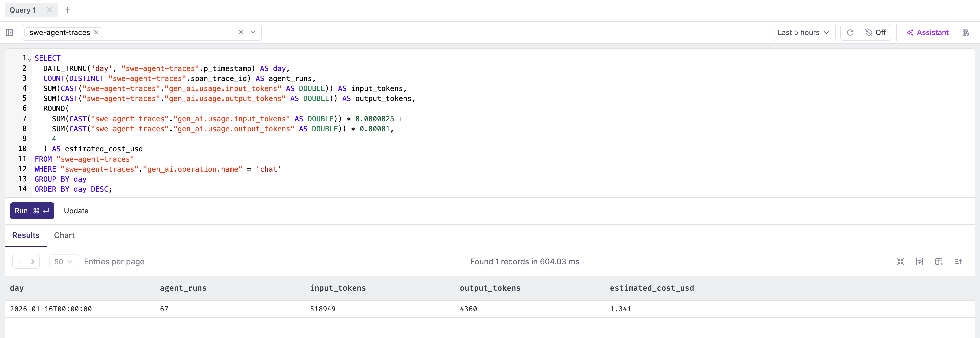Switch to the Chart tab
Screen dimensions: 980x338
point(64,235)
